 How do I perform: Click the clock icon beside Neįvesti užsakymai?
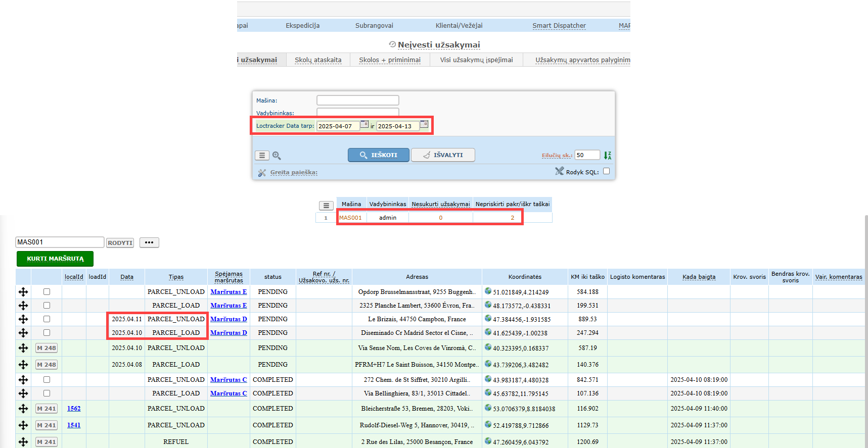click(x=392, y=44)
